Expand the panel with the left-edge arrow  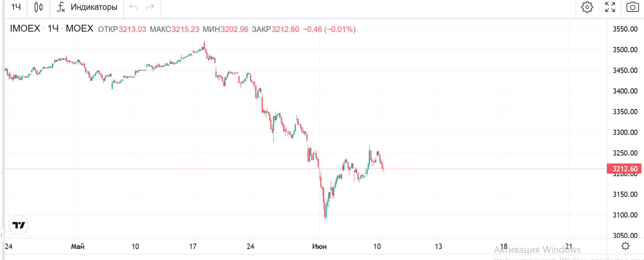pyautogui.click(x=2, y=235)
